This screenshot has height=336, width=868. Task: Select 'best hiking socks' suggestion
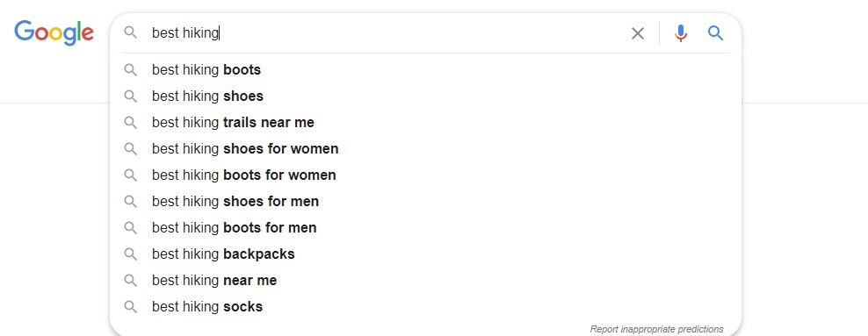coord(425,307)
